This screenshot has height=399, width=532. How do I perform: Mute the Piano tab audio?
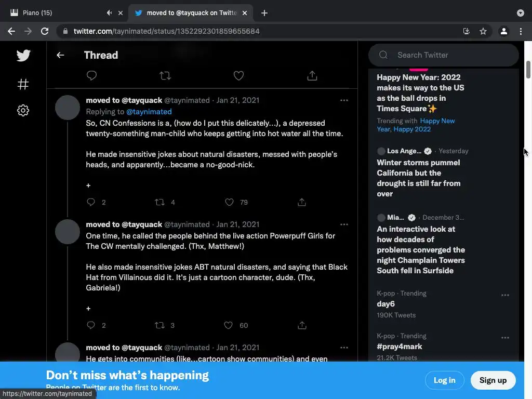(110, 13)
